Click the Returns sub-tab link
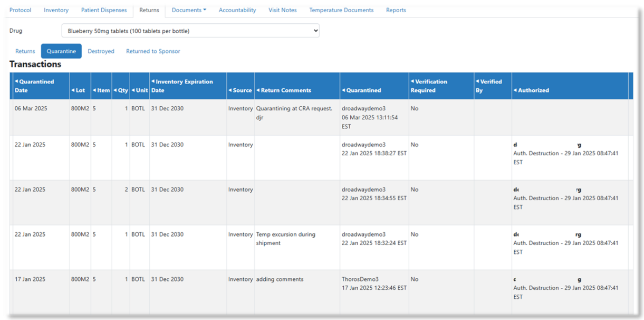 pyautogui.click(x=25, y=51)
